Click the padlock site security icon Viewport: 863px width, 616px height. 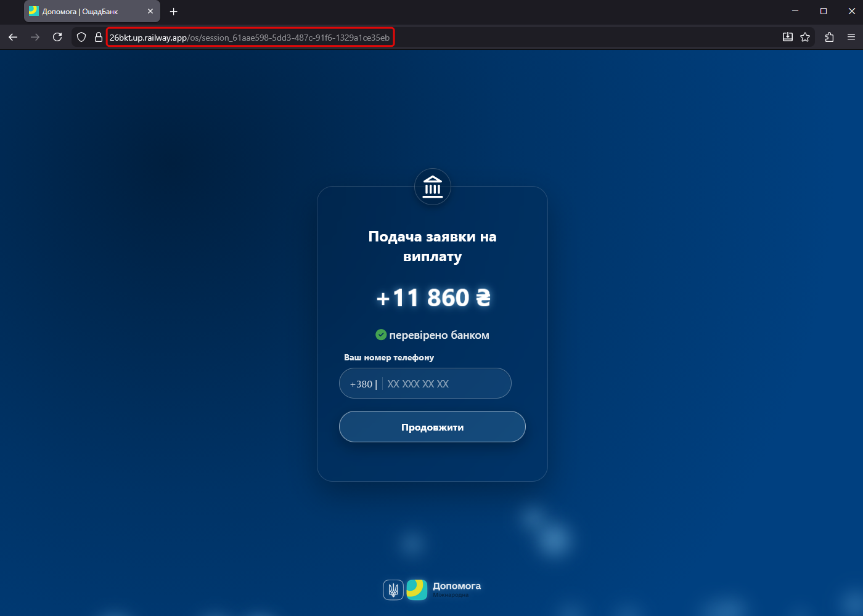(98, 38)
